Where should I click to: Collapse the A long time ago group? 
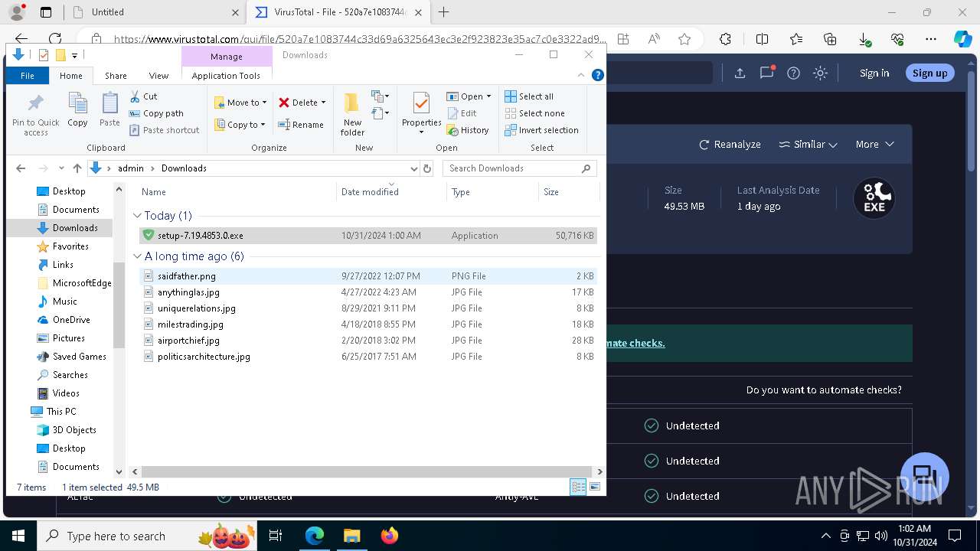(137, 256)
